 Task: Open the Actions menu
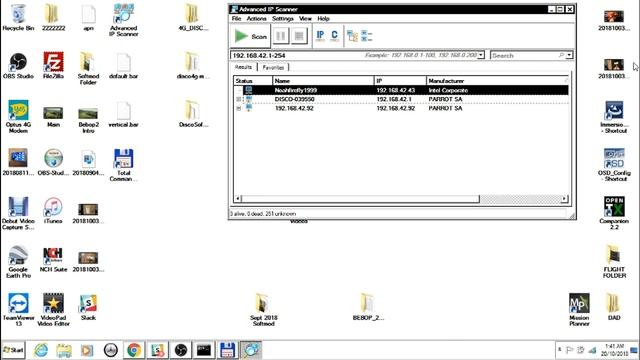256,18
